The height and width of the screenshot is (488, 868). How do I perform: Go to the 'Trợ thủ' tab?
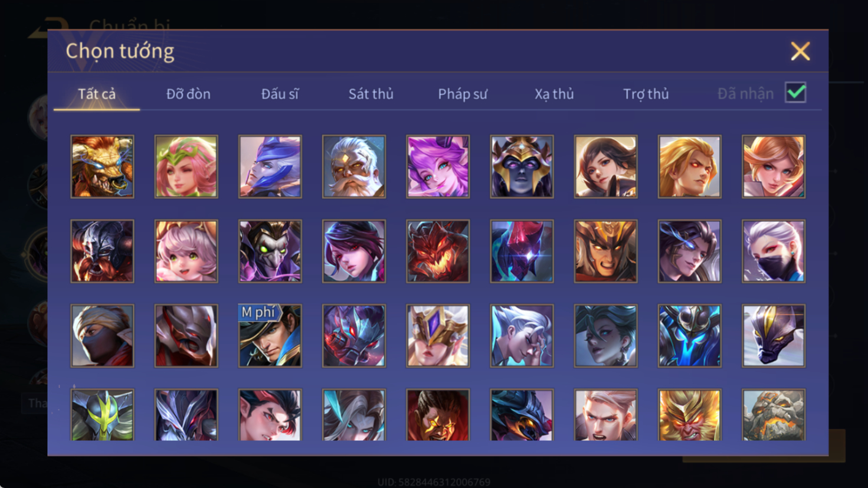[x=646, y=94]
